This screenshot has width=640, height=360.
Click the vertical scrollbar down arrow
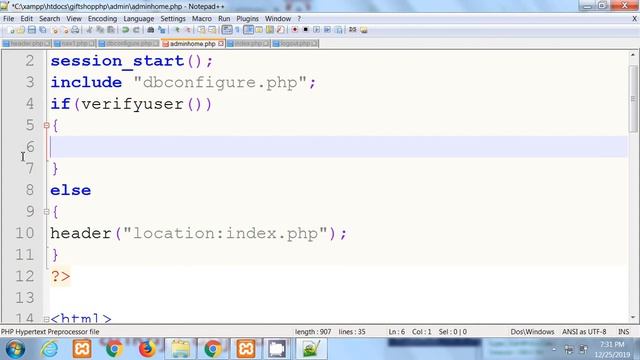pos(633,317)
